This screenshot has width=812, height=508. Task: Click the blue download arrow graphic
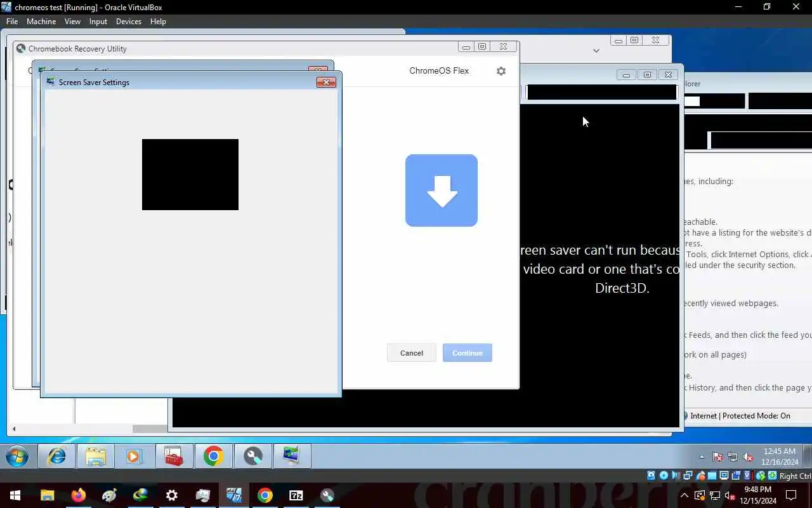click(x=442, y=190)
